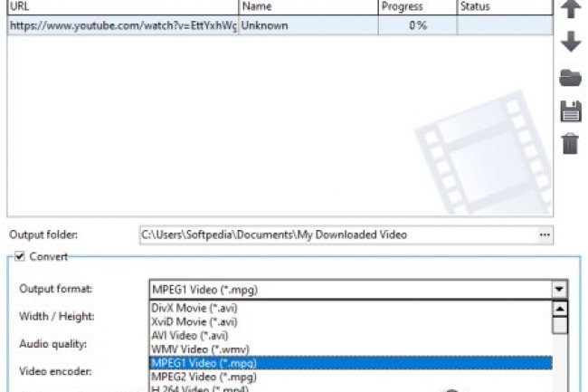The width and height of the screenshot is (588, 392).
Task: Click the move up arrow icon
Action: tap(570, 9)
